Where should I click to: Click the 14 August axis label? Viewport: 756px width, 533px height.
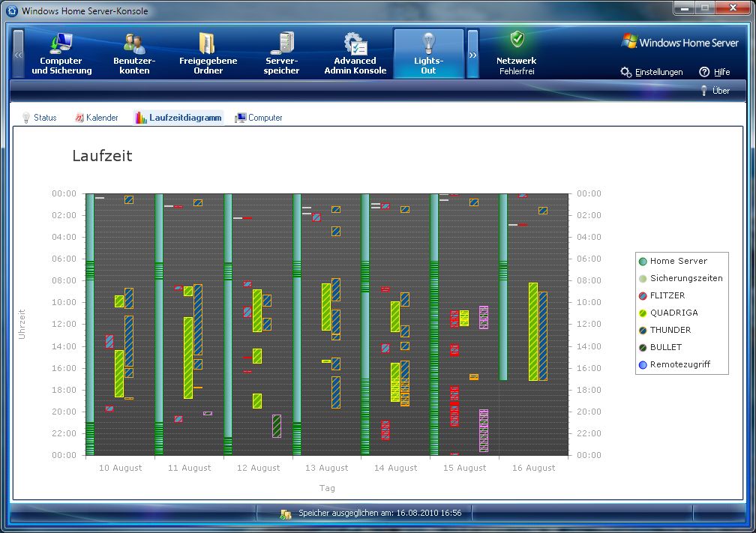coord(396,468)
